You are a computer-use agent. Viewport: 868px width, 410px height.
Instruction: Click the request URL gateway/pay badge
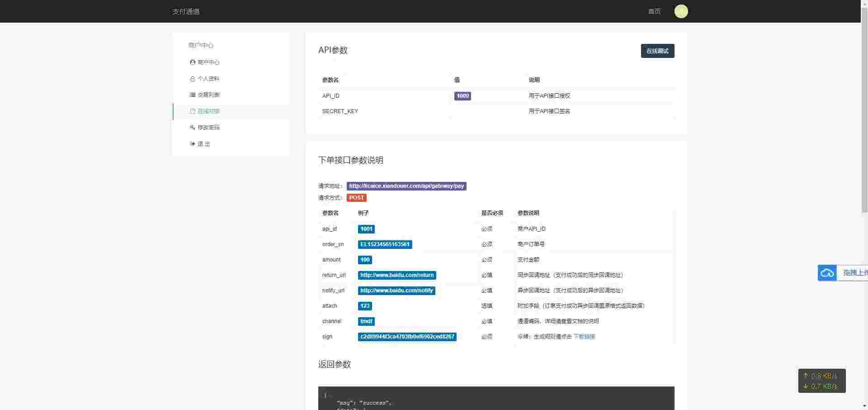pos(406,186)
